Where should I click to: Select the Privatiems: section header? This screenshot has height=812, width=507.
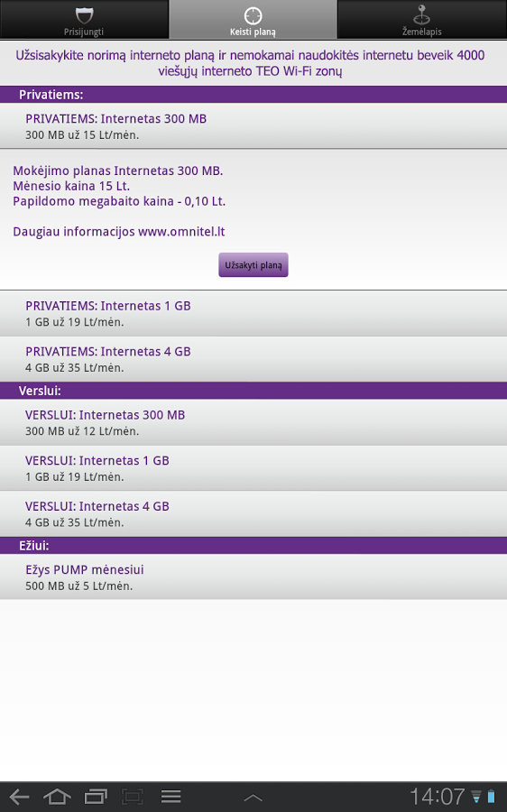[x=253, y=94]
